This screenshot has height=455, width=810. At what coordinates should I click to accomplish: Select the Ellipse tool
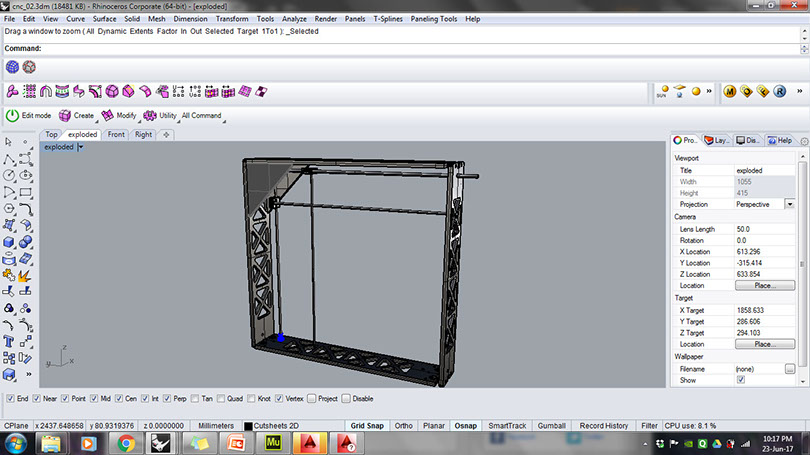pos(25,176)
